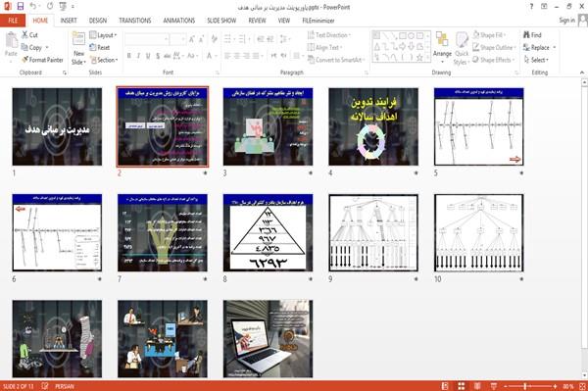
Task: Open the FILE tab
Action: (13, 21)
